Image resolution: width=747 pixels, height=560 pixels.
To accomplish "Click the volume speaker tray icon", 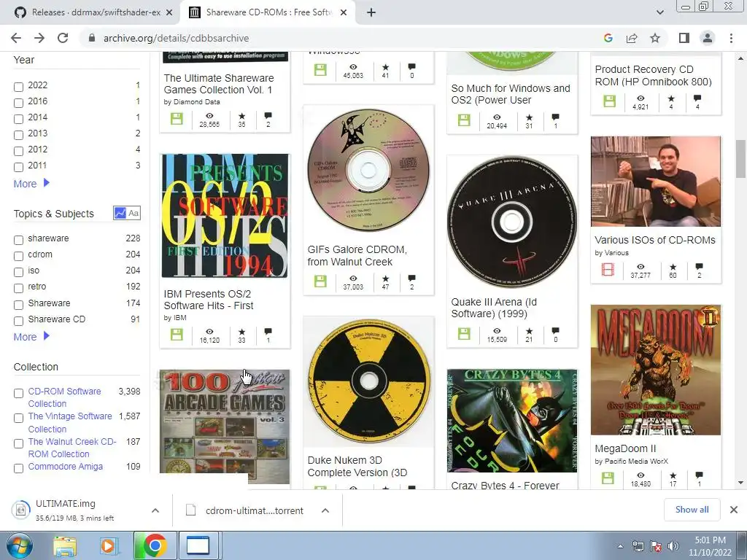I will click(x=673, y=546).
